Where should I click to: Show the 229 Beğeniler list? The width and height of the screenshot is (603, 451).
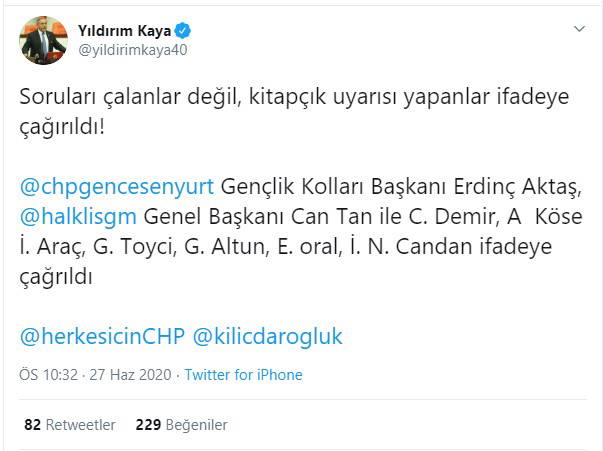tap(180, 423)
